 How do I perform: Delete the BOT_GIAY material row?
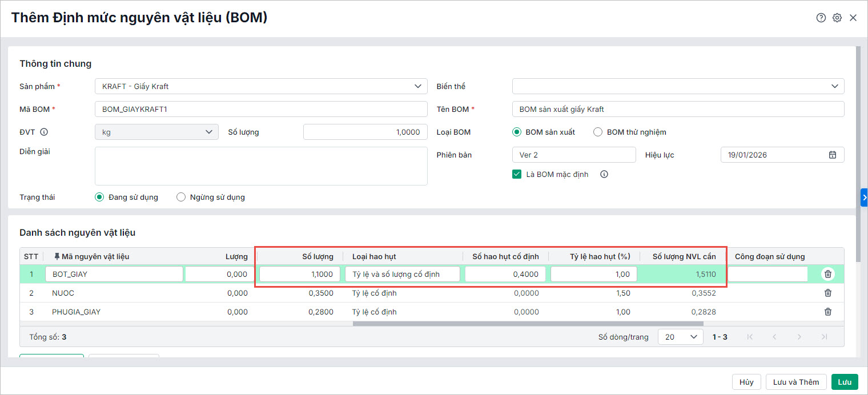[827, 274]
